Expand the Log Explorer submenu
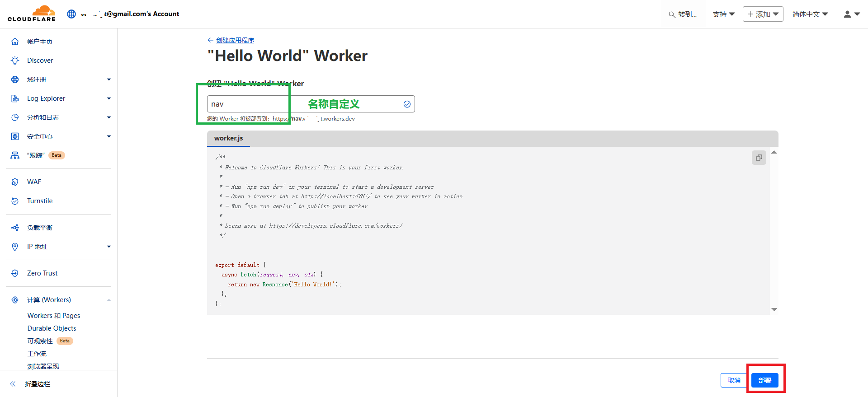Screen dimensions: 868x397 point(108,98)
